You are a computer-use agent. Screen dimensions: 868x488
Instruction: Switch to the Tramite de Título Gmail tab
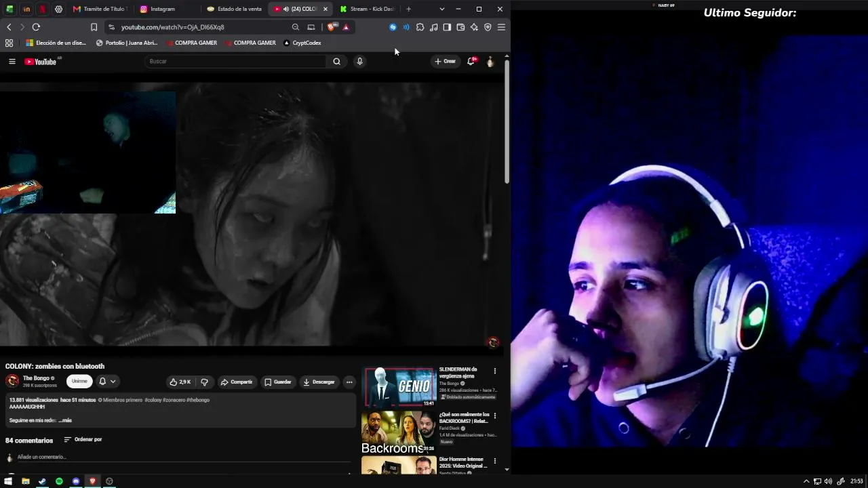pos(100,9)
